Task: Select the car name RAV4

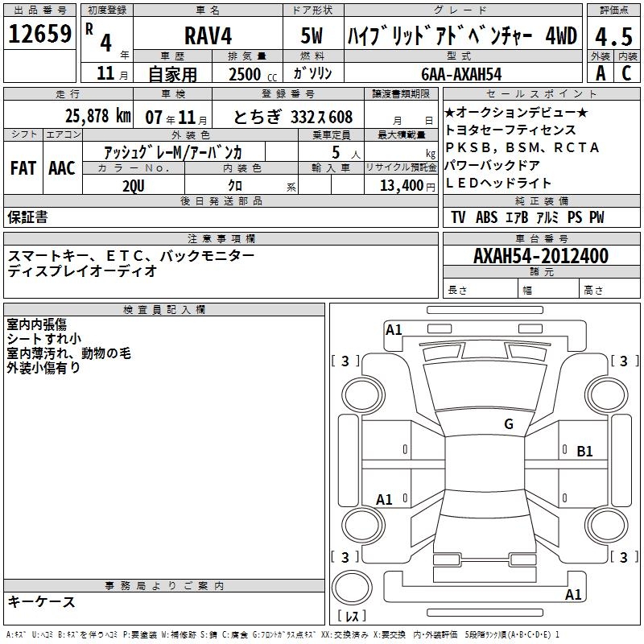Action: pos(208,35)
